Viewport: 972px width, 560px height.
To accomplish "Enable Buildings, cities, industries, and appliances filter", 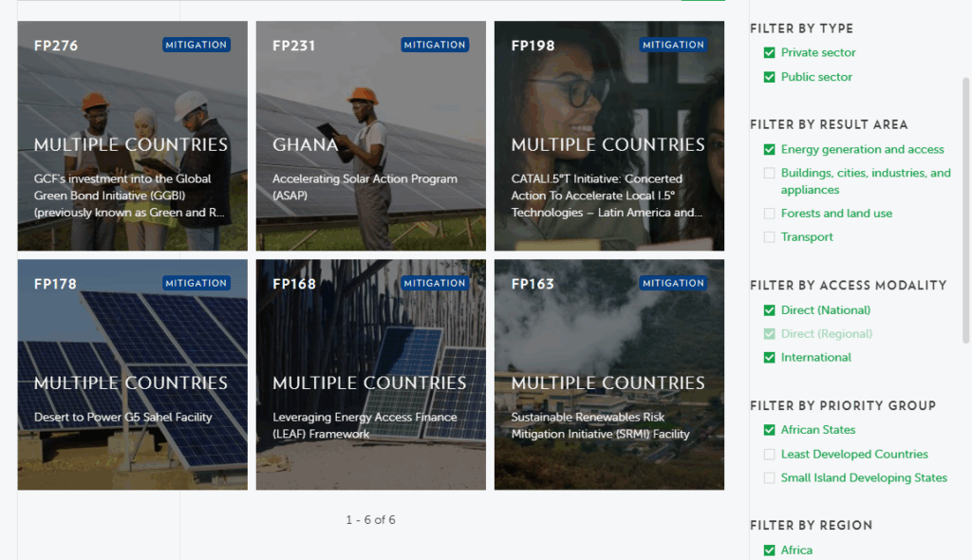I will point(769,173).
